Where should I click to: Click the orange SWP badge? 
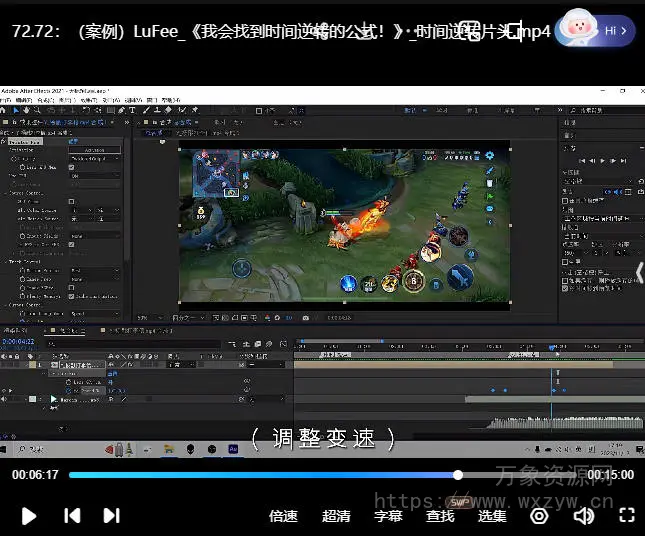(460, 502)
